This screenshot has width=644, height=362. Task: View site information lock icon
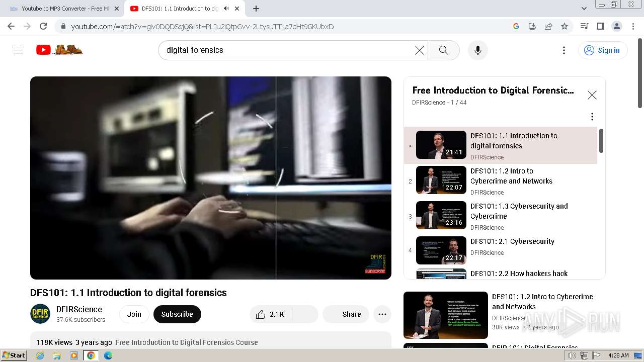63,26
